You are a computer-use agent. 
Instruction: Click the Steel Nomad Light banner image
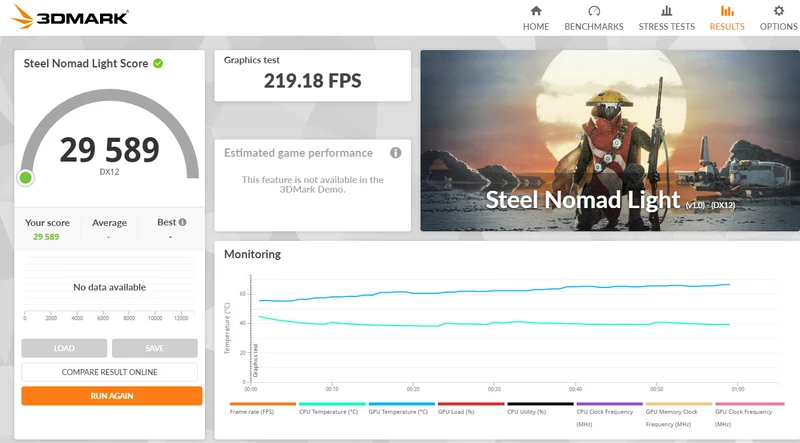[610, 140]
